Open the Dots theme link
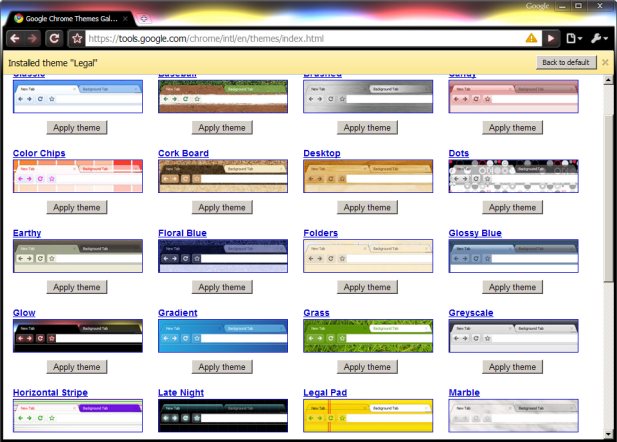 pyautogui.click(x=459, y=153)
